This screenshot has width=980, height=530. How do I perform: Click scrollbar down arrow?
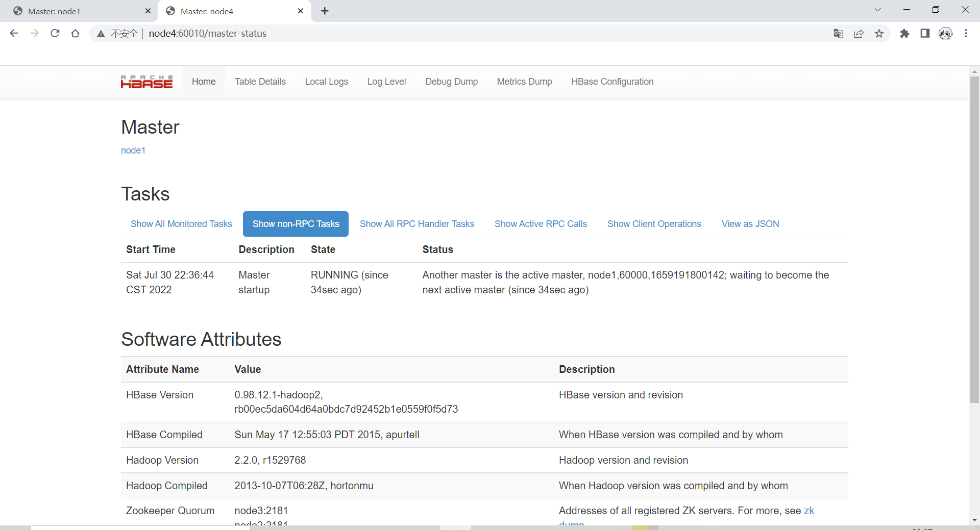pos(974,520)
